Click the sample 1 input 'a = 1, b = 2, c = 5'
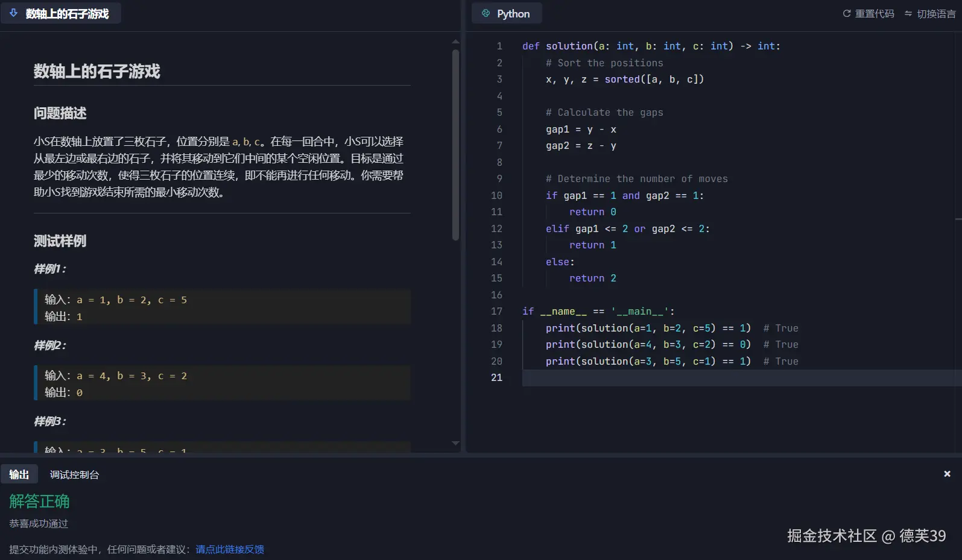 click(131, 300)
